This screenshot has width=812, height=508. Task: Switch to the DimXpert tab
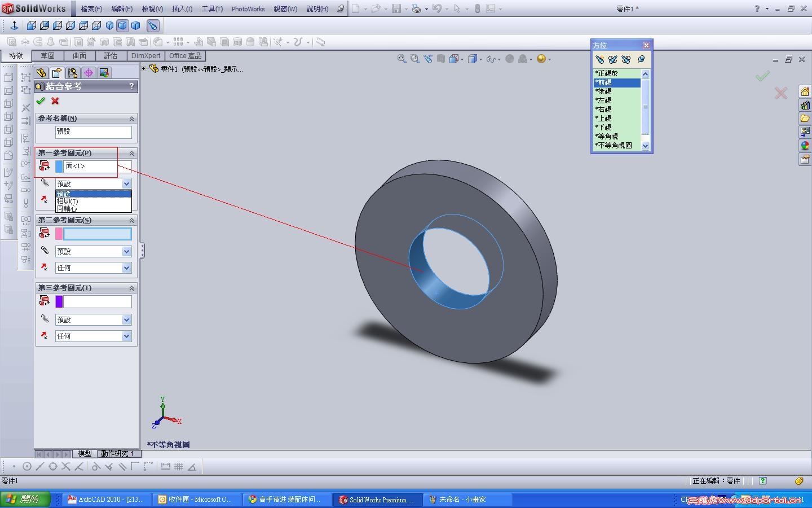[x=145, y=56]
